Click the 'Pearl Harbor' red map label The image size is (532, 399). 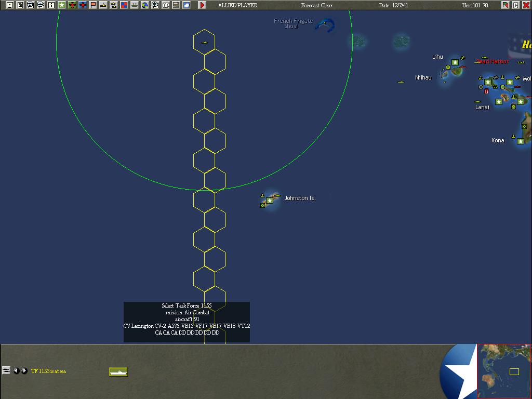point(493,61)
